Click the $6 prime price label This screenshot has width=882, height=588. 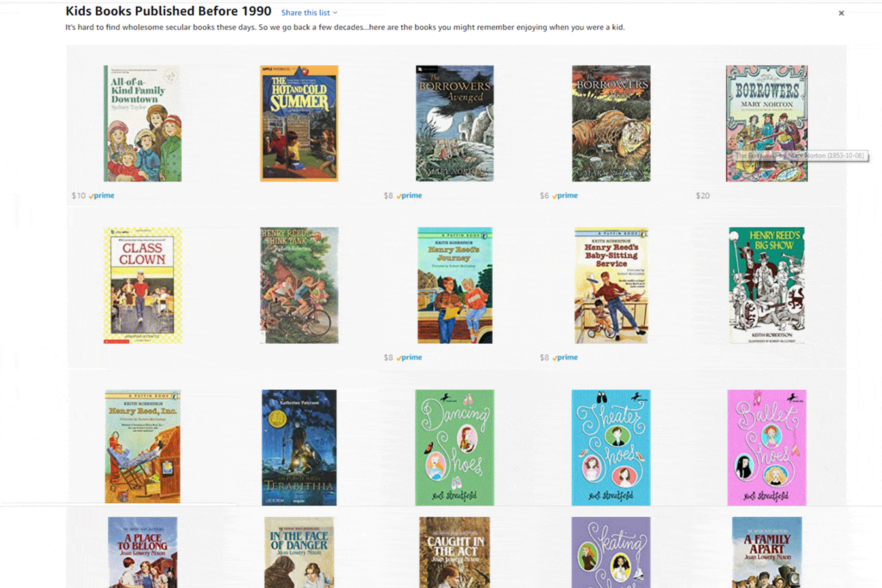coord(559,195)
